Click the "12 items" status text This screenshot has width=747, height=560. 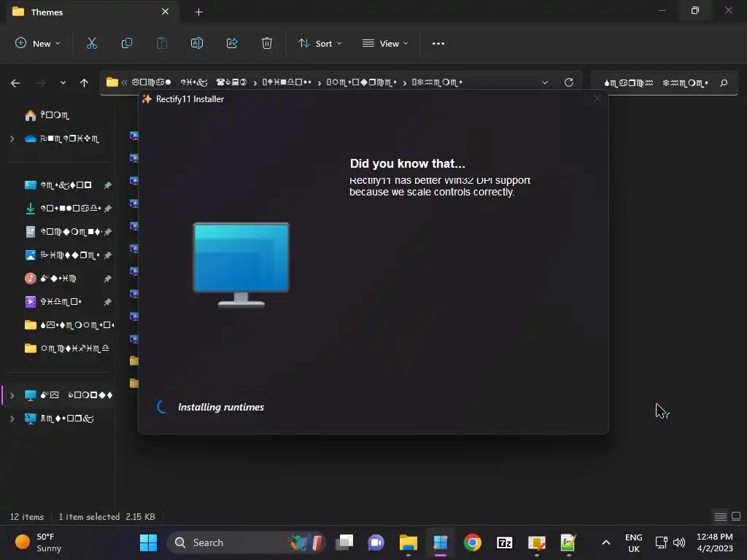click(27, 517)
